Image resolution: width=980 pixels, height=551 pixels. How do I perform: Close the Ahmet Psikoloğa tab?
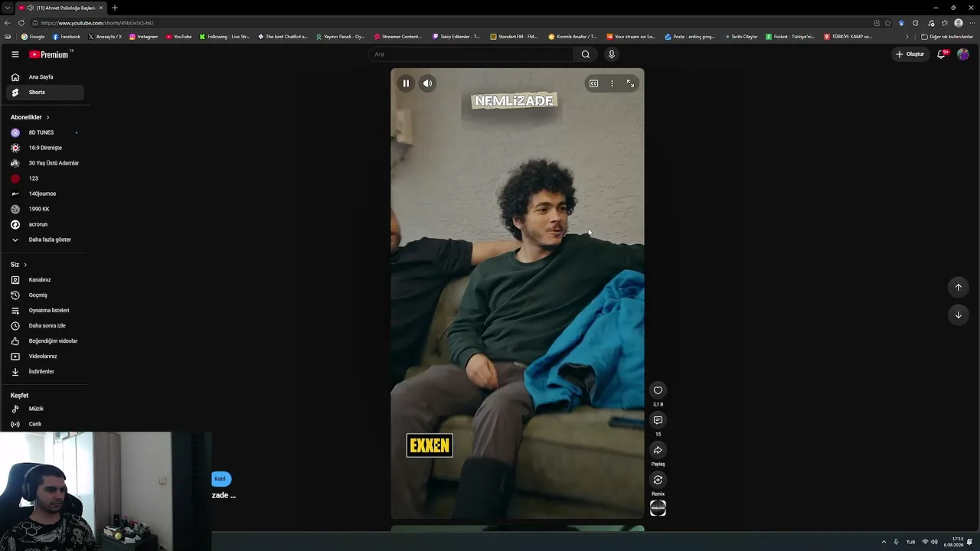(x=100, y=8)
